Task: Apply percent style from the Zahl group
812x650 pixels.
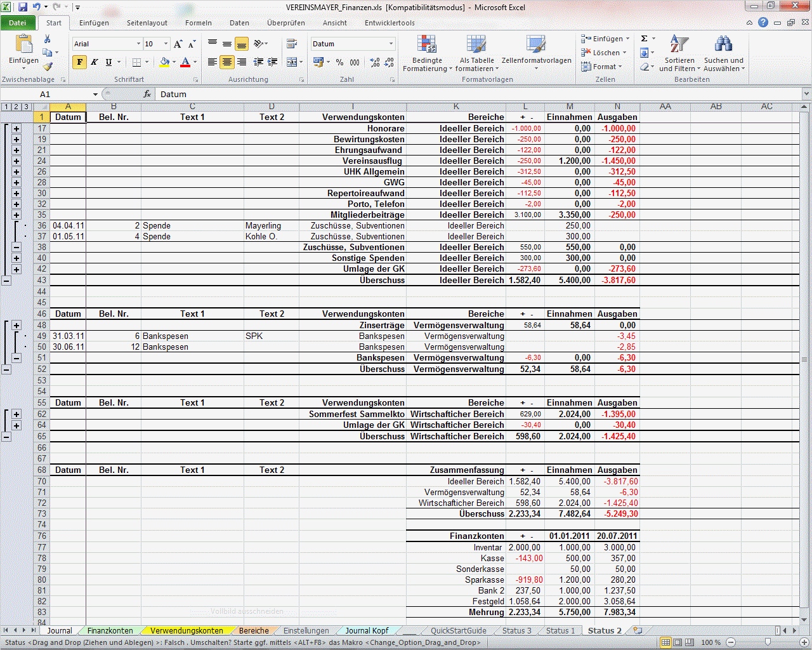Action: pos(340,62)
